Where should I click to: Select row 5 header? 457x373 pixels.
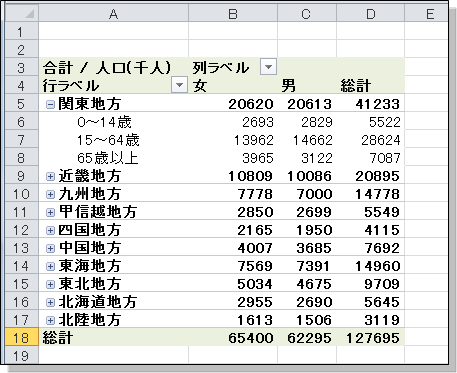pyautogui.click(x=22, y=104)
